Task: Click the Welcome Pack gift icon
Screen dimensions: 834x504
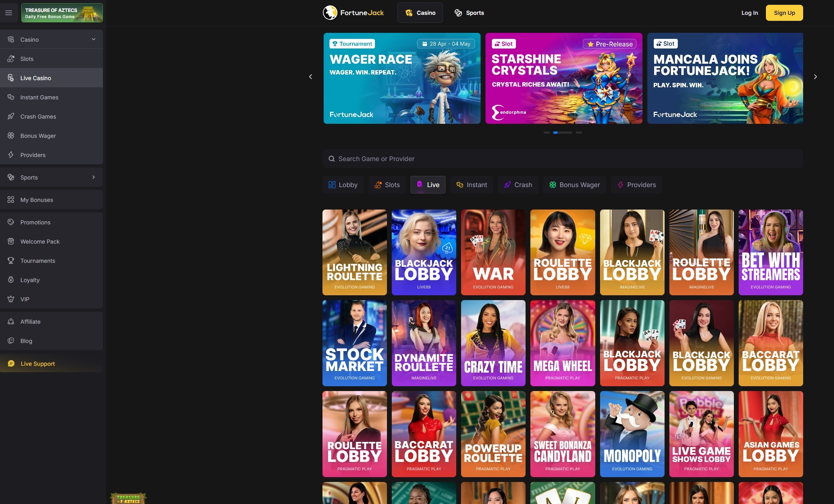Action: click(11, 242)
